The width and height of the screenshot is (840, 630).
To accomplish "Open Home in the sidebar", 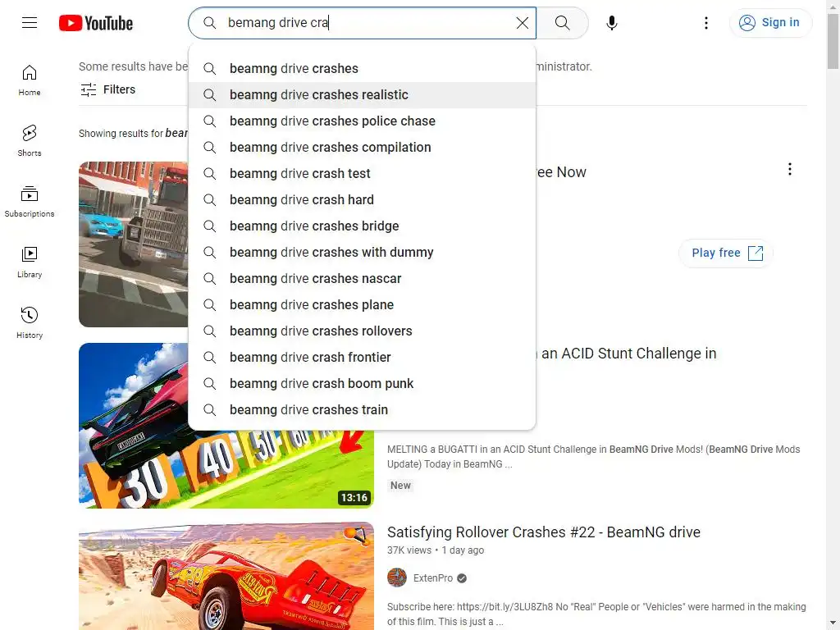I will point(30,80).
